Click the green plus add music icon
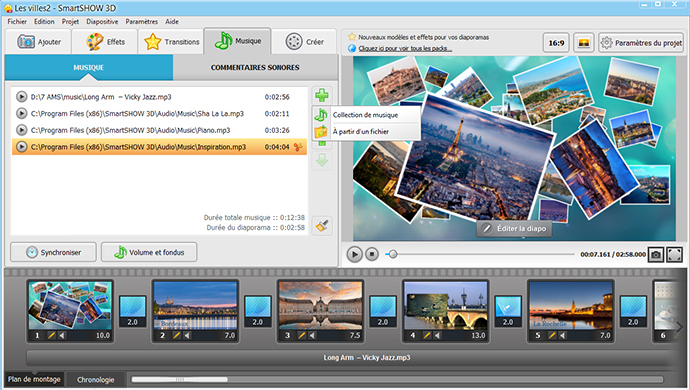 (322, 95)
